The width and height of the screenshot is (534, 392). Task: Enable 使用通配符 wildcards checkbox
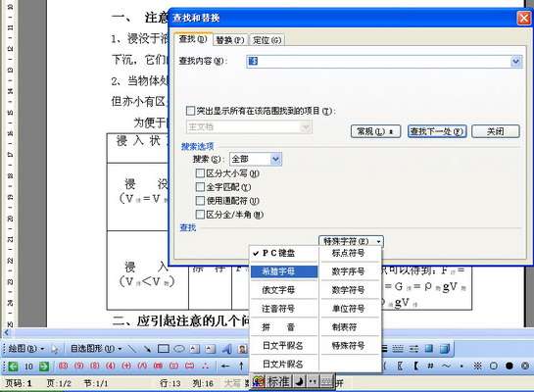200,201
